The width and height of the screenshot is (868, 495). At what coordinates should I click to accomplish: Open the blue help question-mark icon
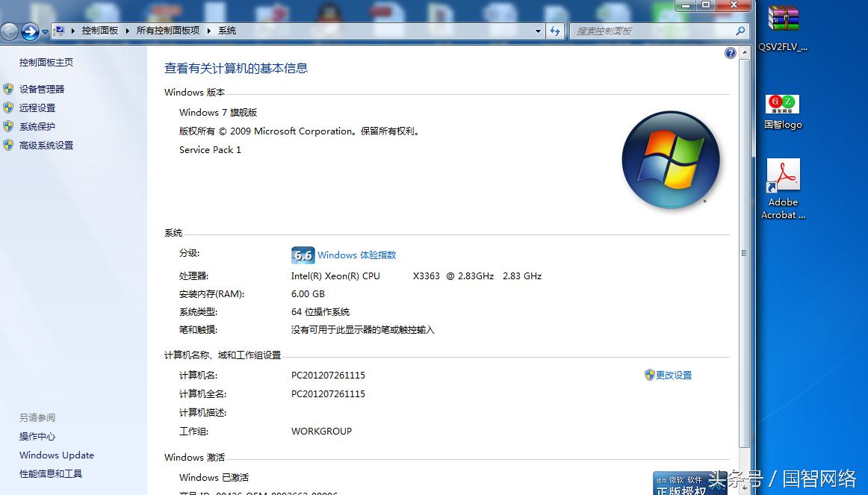pos(730,53)
